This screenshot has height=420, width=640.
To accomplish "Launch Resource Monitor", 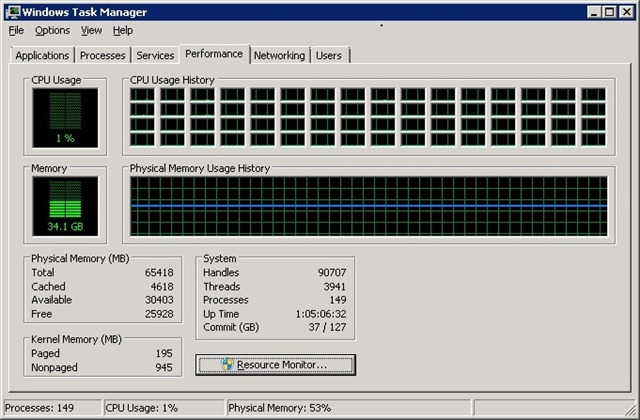I will click(276, 364).
